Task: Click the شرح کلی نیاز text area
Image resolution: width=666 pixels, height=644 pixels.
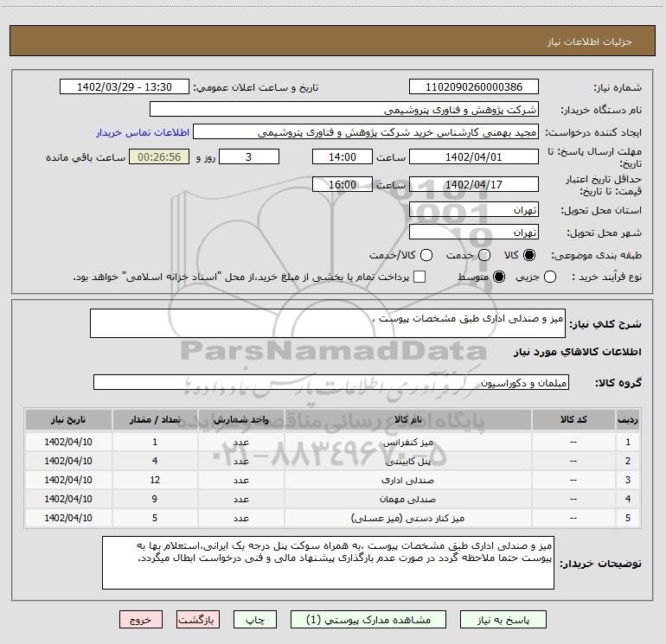Action: coord(328,323)
